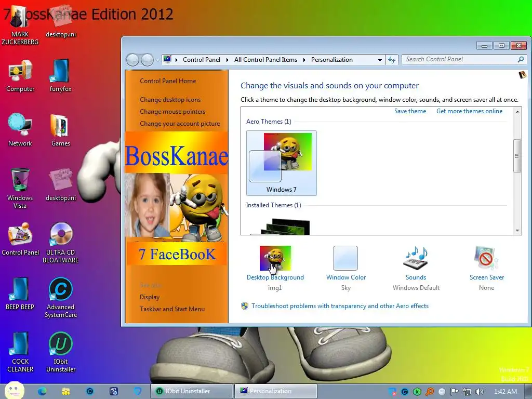Select the Computer desktop icon
Viewport: 532px width, 399px height.
pos(20,76)
